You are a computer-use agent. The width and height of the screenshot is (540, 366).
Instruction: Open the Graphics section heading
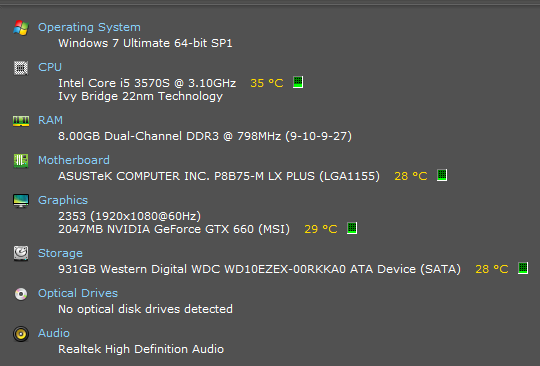[x=63, y=200]
